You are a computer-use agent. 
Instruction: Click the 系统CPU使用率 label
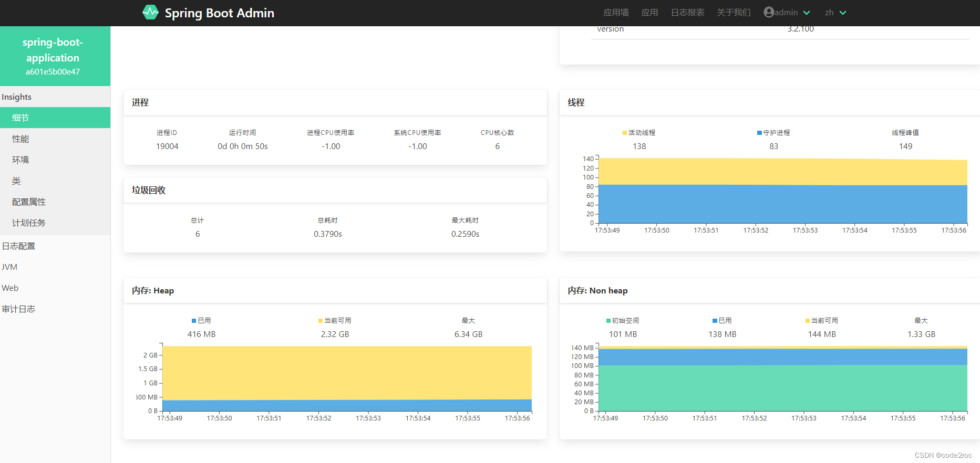(x=417, y=133)
